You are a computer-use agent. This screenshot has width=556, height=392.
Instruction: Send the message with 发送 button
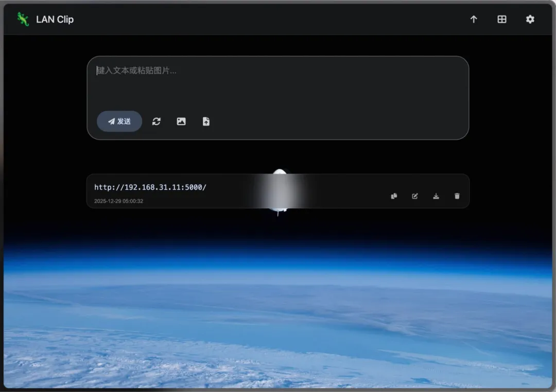[119, 121]
